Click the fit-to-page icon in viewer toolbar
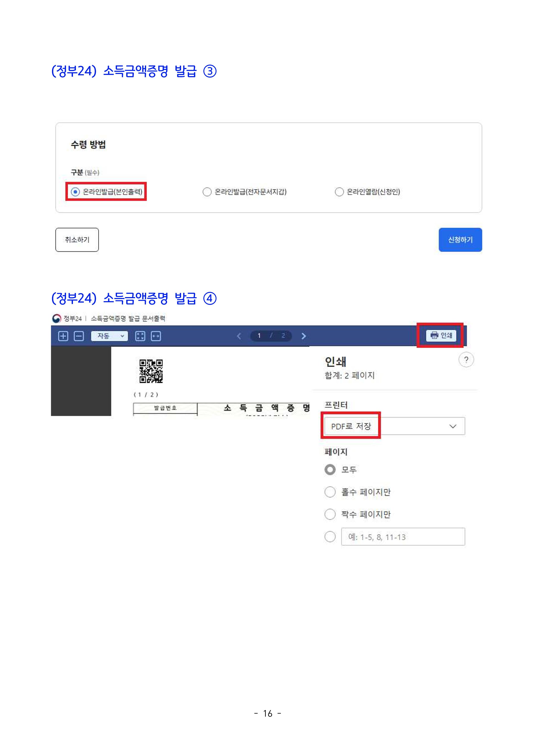535x756 pixels. pyautogui.click(x=140, y=336)
